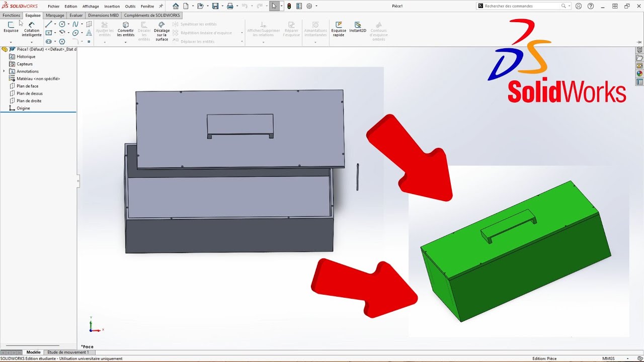This screenshot has width=644, height=362.
Task: Expand the Save dropdown arrow
Action: point(222,6)
